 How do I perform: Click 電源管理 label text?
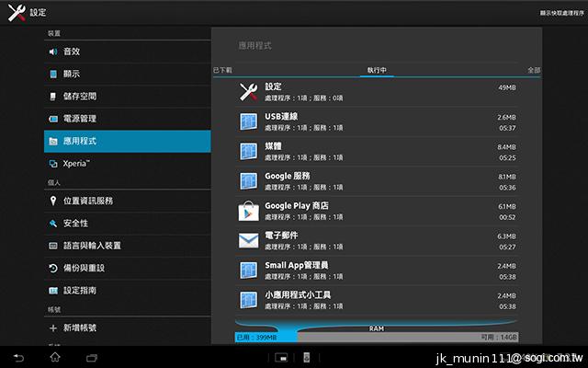pos(80,119)
